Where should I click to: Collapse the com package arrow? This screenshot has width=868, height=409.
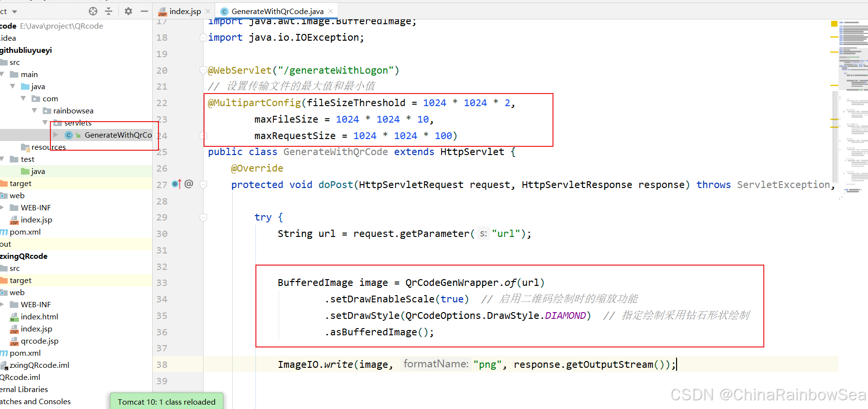pos(24,98)
